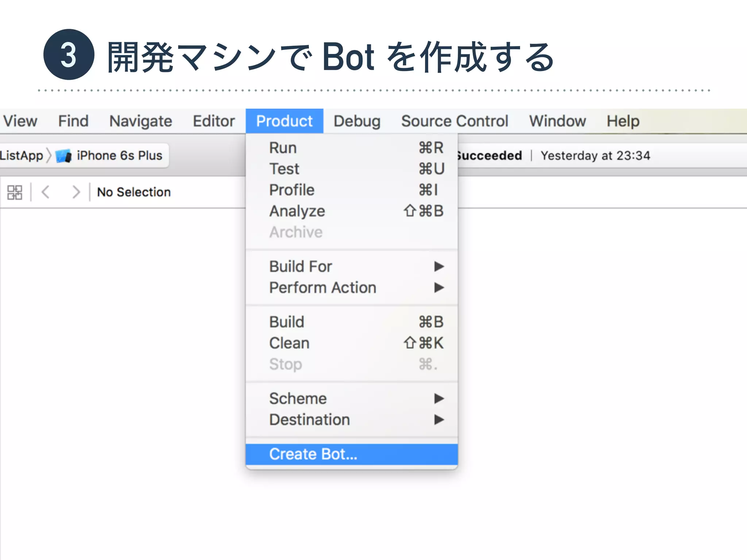Click the dimmed Stop menu item
Screen dimensions: 747x560
coord(352,364)
